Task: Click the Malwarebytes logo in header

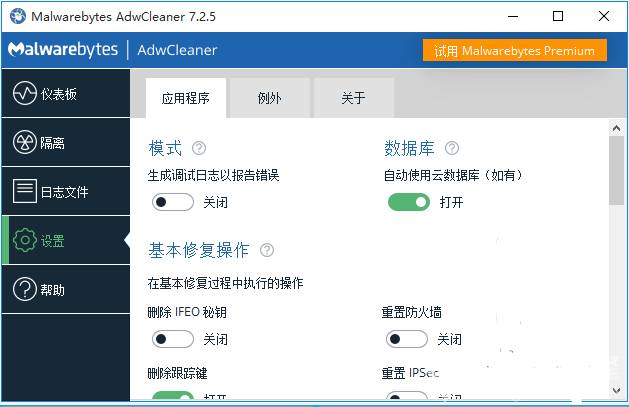Action: pos(63,50)
